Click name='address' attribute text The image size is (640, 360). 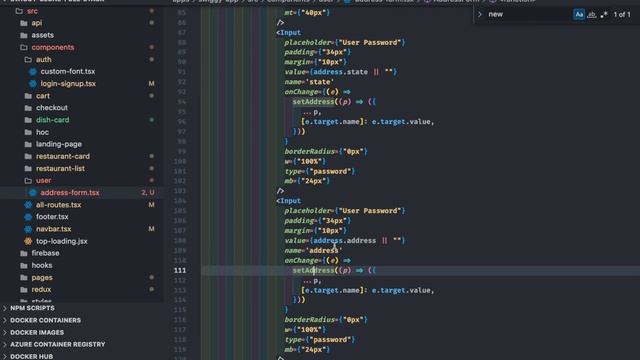[x=313, y=250]
